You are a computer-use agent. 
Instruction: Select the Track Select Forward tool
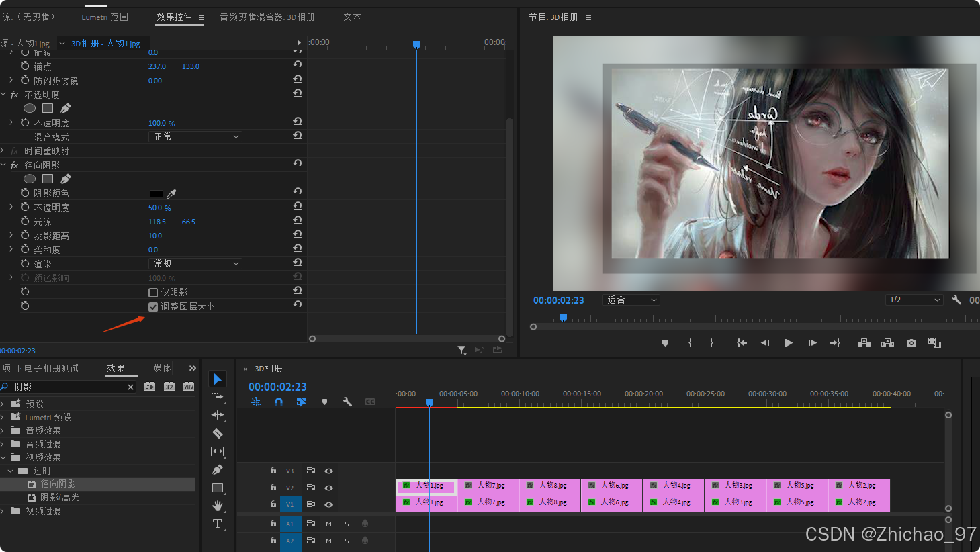[218, 397]
